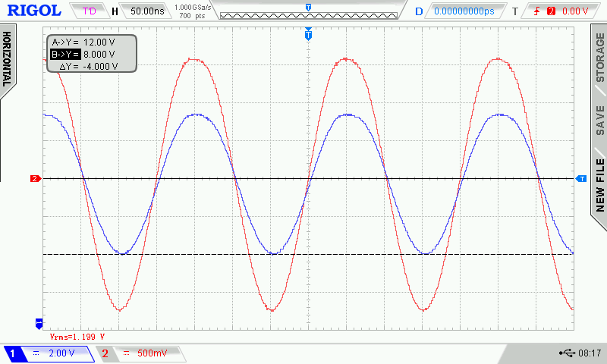Click the A->Y = 12.00 V cursor readout
This screenshot has height=364, width=607.
pos(83,42)
